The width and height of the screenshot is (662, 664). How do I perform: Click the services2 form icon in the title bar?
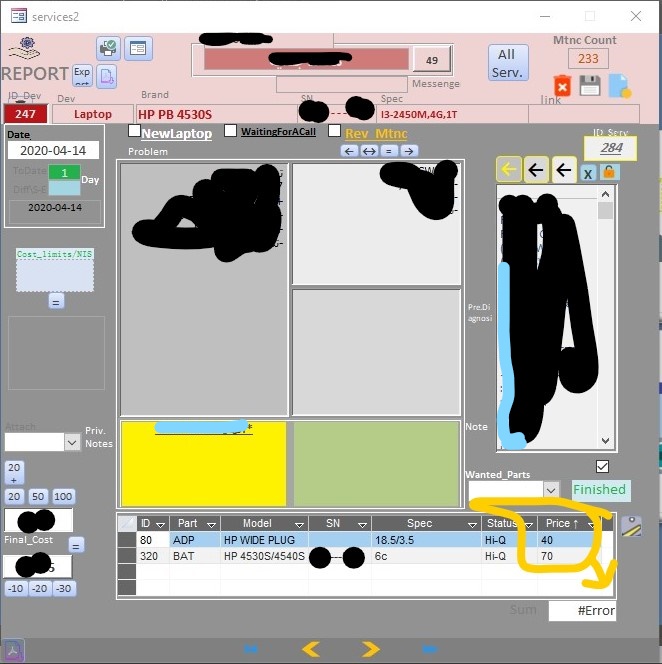point(18,17)
